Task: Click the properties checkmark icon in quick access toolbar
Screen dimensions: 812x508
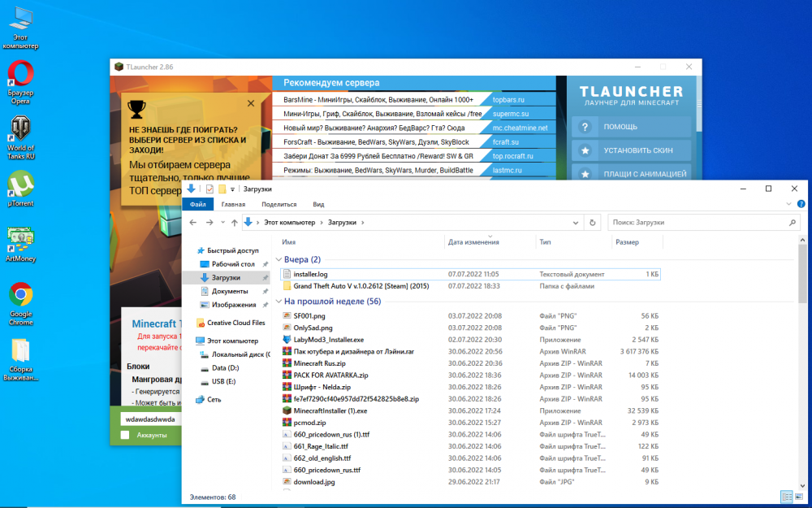Action: [209, 189]
